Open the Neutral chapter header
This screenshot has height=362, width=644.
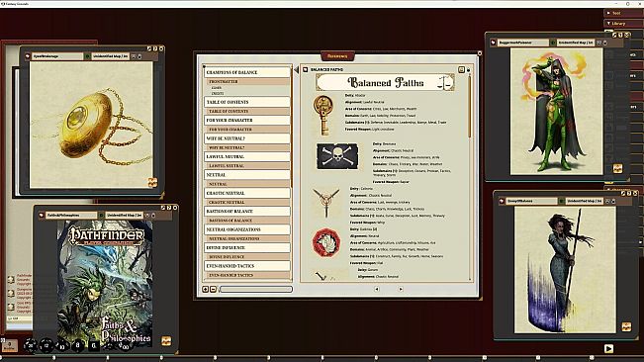coord(247,175)
